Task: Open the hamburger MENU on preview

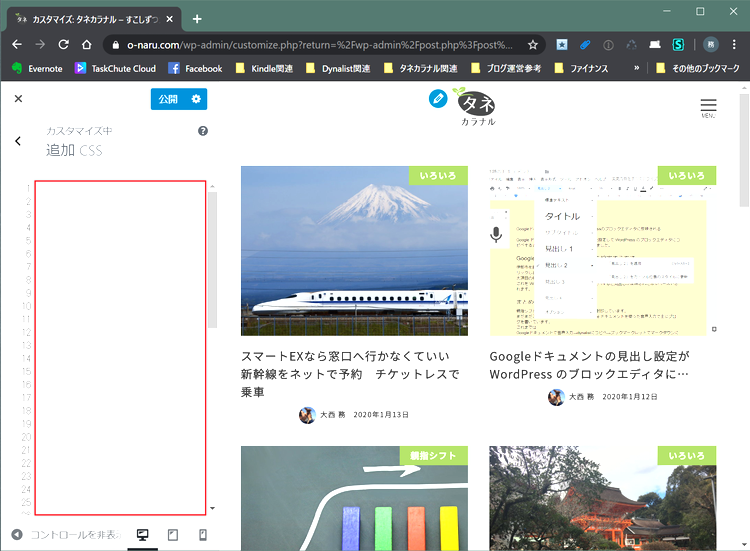Action: [x=708, y=108]
